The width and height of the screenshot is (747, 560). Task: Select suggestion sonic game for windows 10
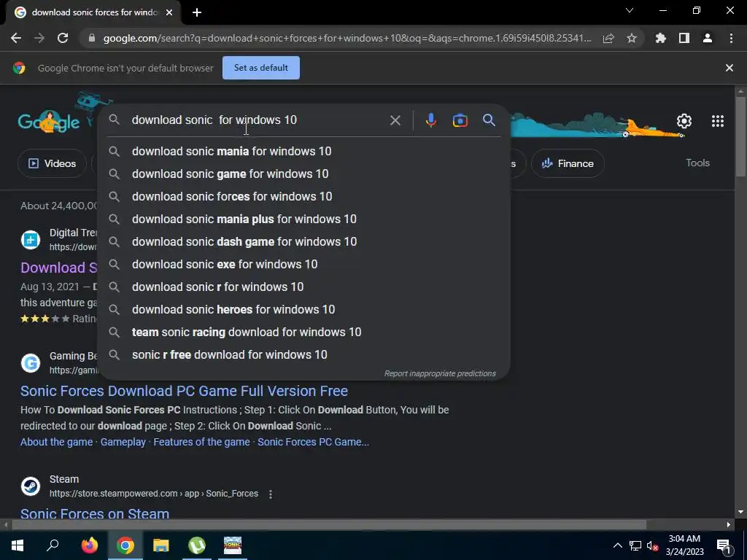tap(303, 174)
